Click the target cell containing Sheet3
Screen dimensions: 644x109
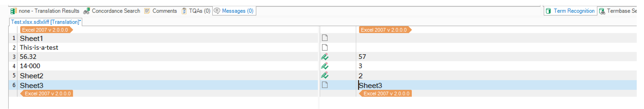tap(370, 85)
